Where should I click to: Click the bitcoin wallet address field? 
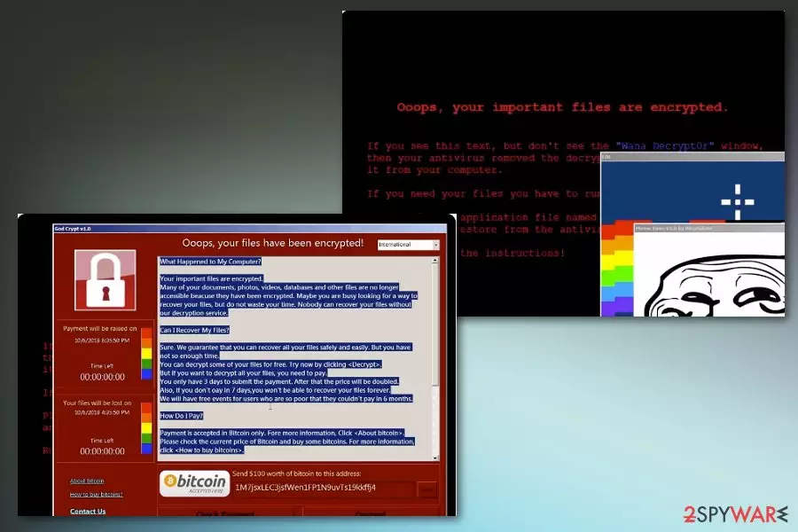324,488
